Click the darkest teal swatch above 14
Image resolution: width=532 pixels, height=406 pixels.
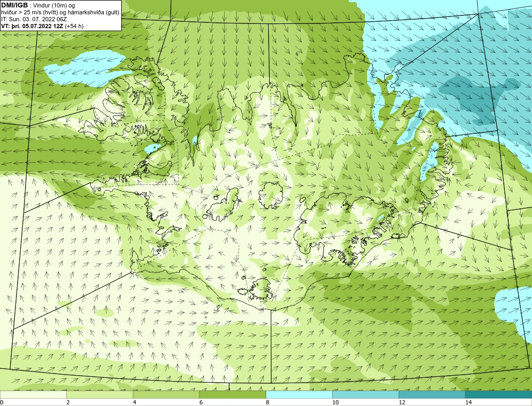pos(499,394)
